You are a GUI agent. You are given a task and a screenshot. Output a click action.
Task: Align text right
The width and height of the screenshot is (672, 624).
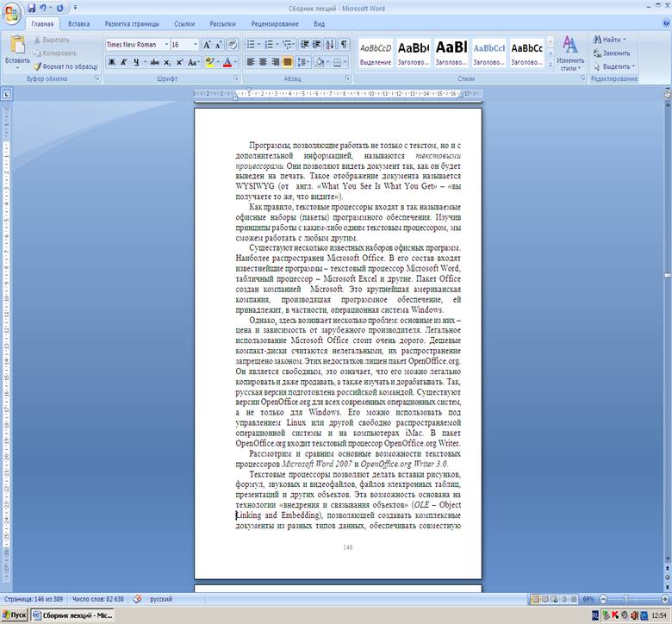click(276, 62)
